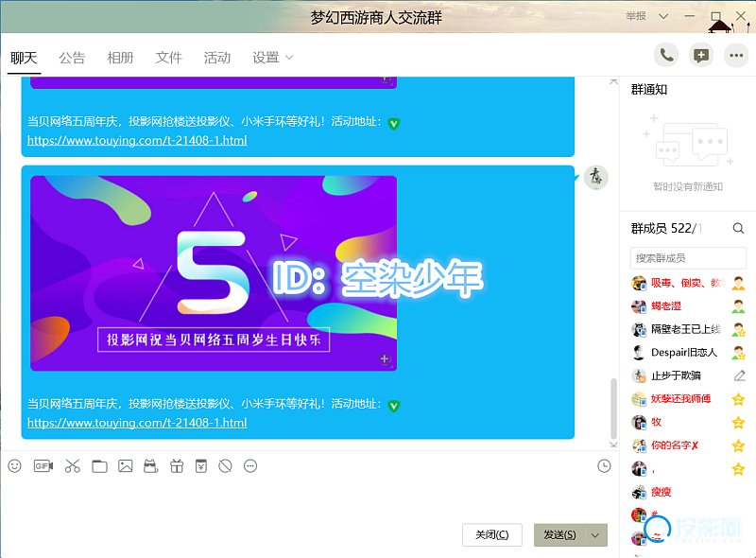Start a group voice call with the phone icon
This screenshot has width=756, height=558.
click(667, 55)
